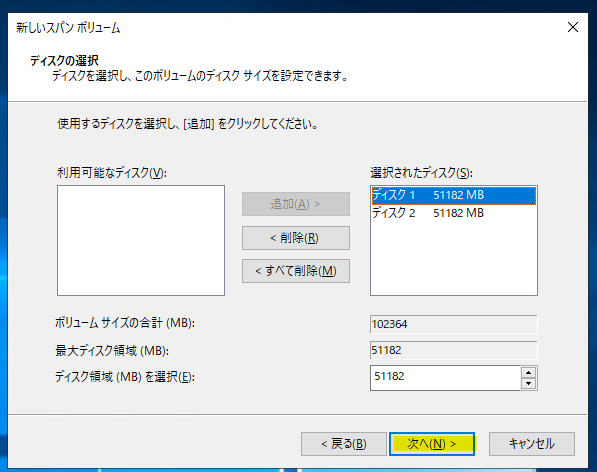This screenshot has width=597, height=472.
Task: Click inside the empty 利用可能なディスク list
Action: click(x=141, y=241)
